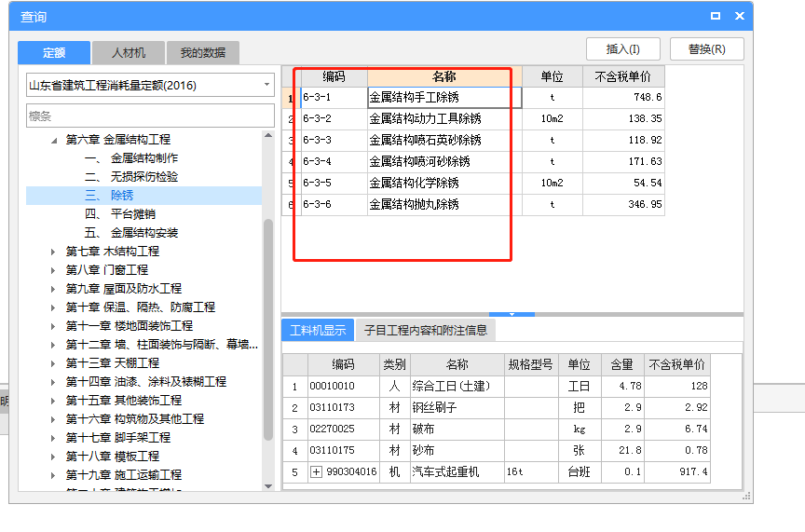This screenshot has height=532, width=805.
Task: Click the 名称 column header in quota table
Action: [x=444, y=77]
